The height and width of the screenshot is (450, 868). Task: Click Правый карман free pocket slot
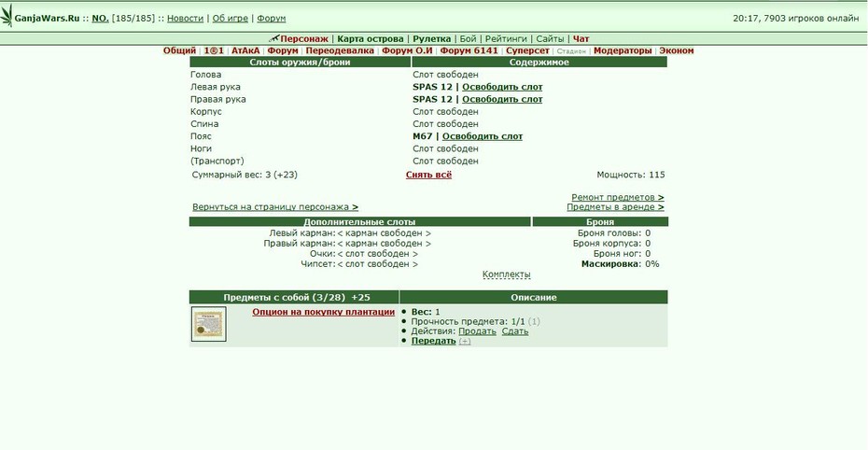pos(385,244)
